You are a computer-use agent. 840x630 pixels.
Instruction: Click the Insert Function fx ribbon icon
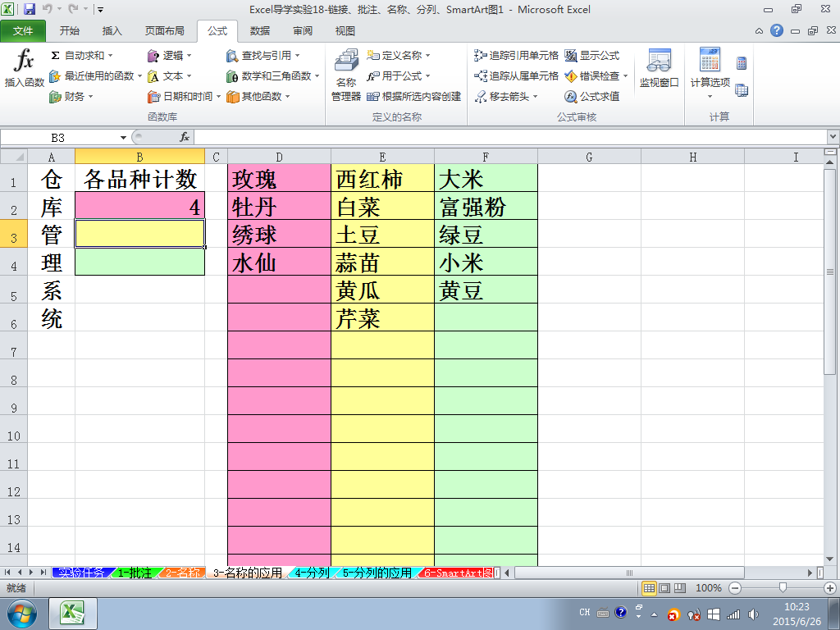pos(24,68)
